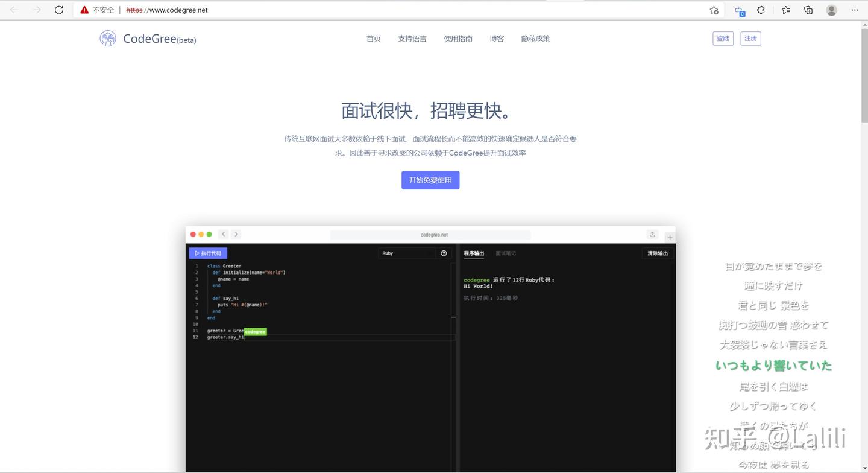868x473 pixels.
Task: Open the Ruby help question mark icon
Action: point(444,253)
